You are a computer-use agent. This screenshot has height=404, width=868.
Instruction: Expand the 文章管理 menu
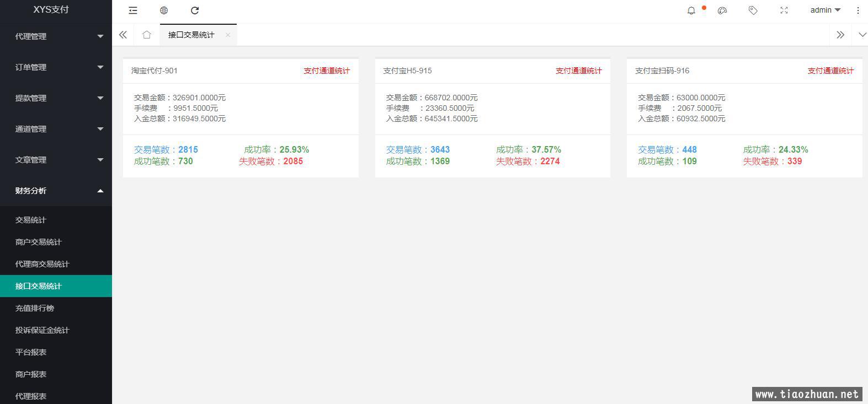pyautogui.click(x=56, y=160)
